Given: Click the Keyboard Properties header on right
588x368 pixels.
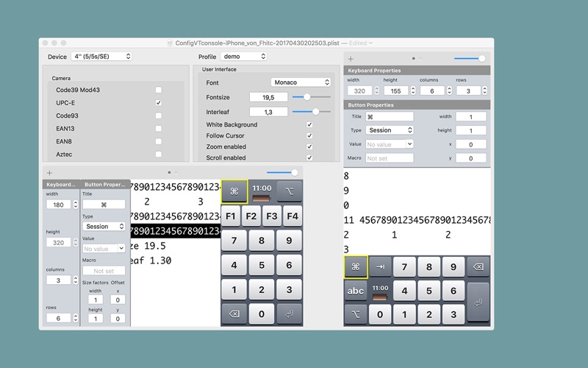Looking at the screenshot, I should (x=417, y=71).
